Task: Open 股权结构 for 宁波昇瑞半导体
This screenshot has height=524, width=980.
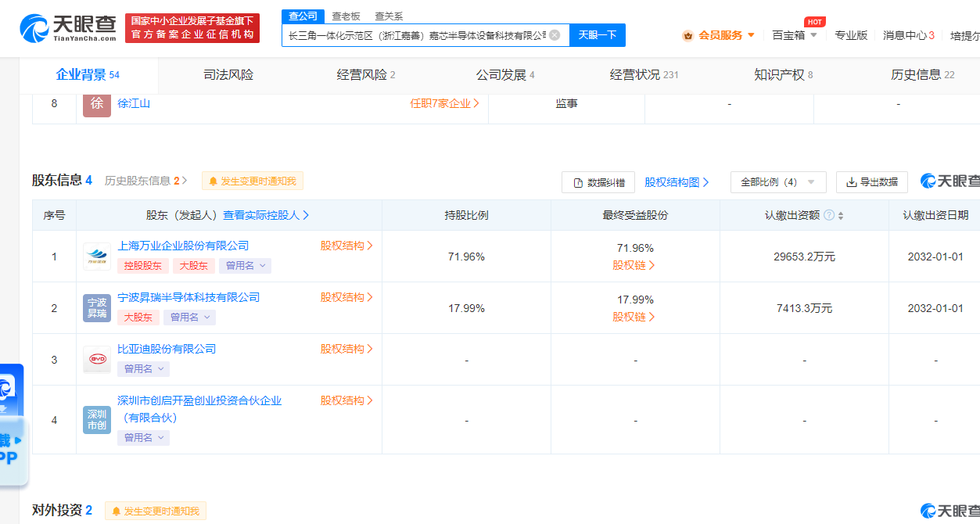Action: coord(346,297)
